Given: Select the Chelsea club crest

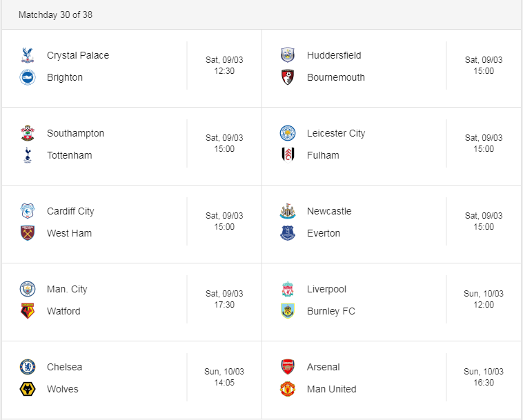Looking at the screenshot, I should pyautogui.click(x=28, y=367).
